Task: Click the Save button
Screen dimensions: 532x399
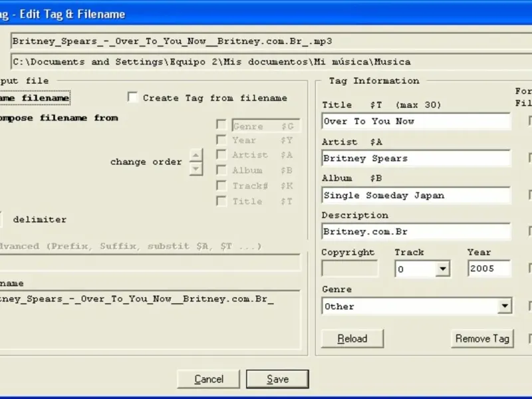Action: [x=277, y=379]
